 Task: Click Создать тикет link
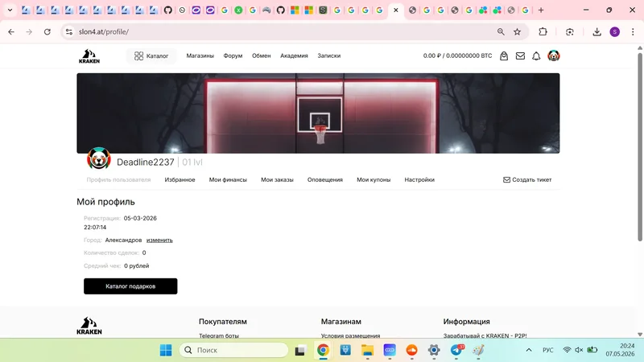pos(527,179)
